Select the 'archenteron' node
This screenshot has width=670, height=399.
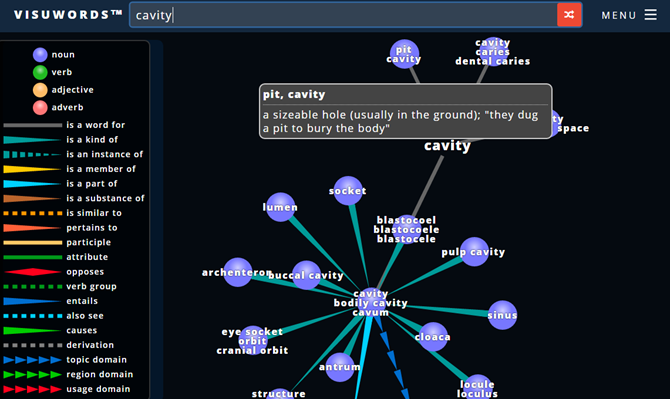point(238,272)
